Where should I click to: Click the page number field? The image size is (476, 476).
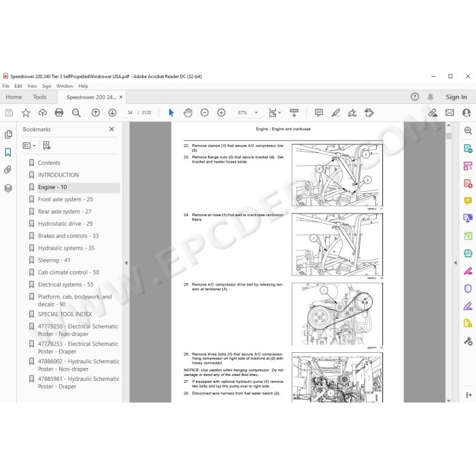point(130,113)
